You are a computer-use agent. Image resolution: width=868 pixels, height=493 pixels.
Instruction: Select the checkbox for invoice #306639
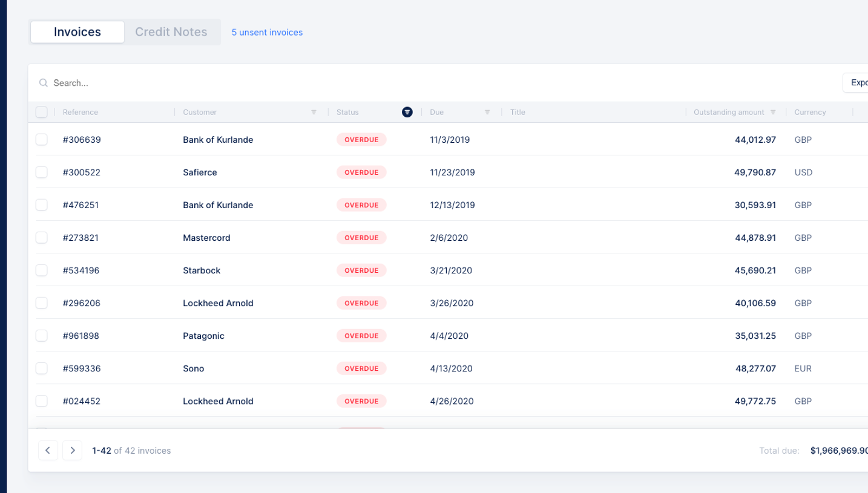(41, 140)
